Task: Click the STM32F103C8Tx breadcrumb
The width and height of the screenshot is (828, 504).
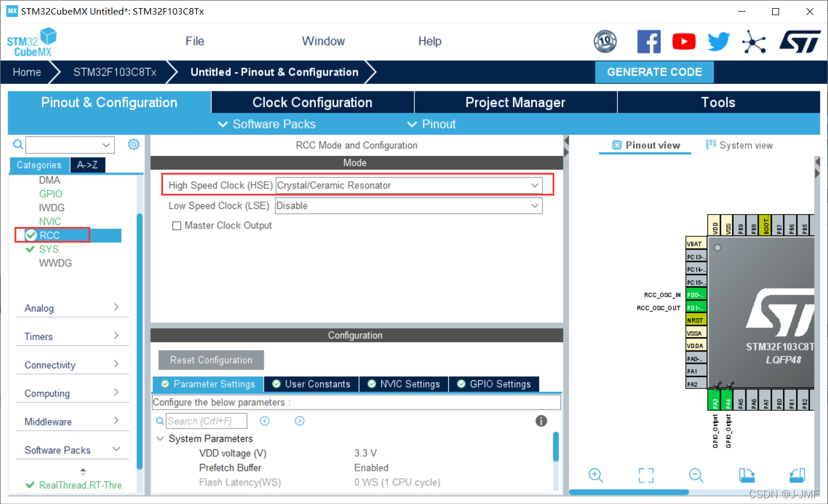Action: pos(115,72)
